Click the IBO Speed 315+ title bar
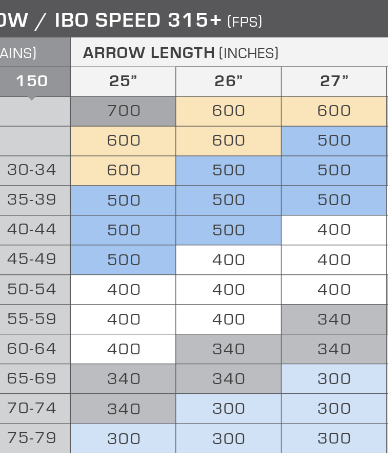388x453 pixels. point(194,18)
